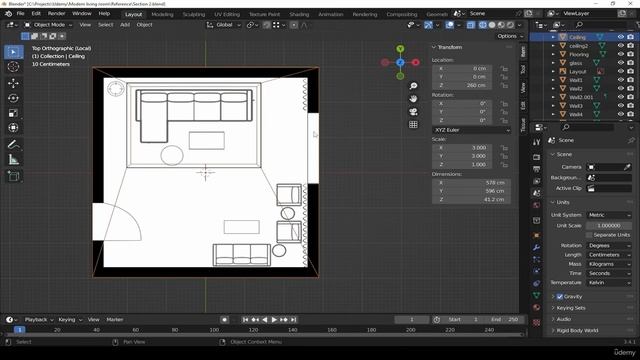
Task: Activate the 3D Cursor tool
Action: click(13, 67)
